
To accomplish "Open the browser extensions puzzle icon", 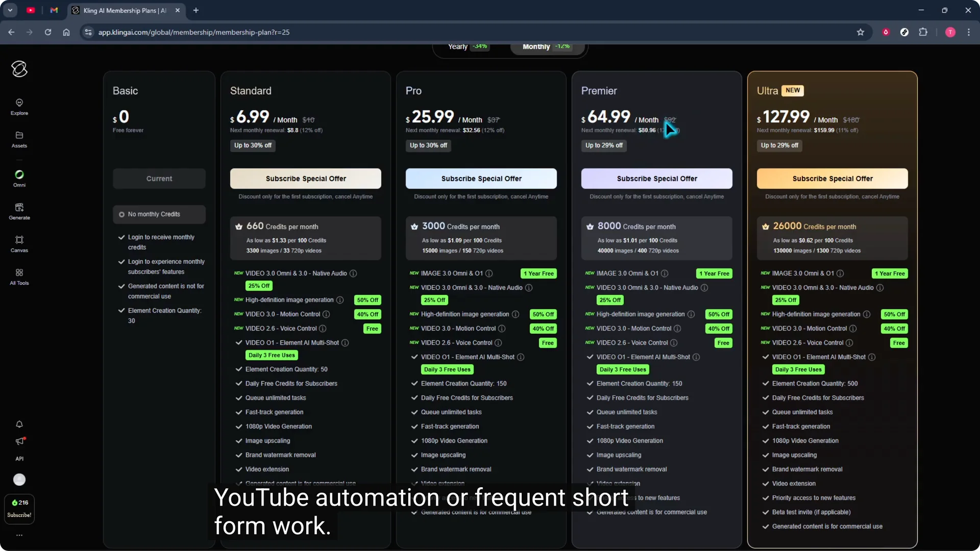I will point(923,32).
